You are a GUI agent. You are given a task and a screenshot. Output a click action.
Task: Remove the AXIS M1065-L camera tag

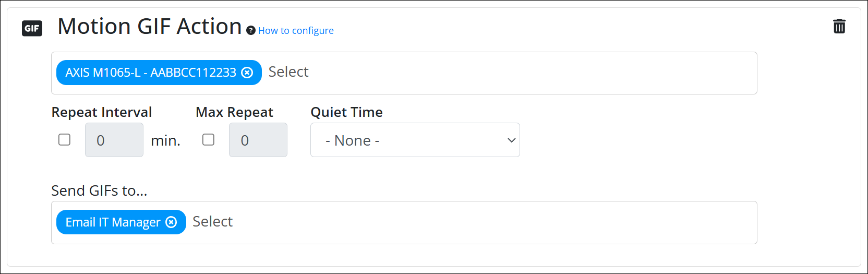click(247, 73)
